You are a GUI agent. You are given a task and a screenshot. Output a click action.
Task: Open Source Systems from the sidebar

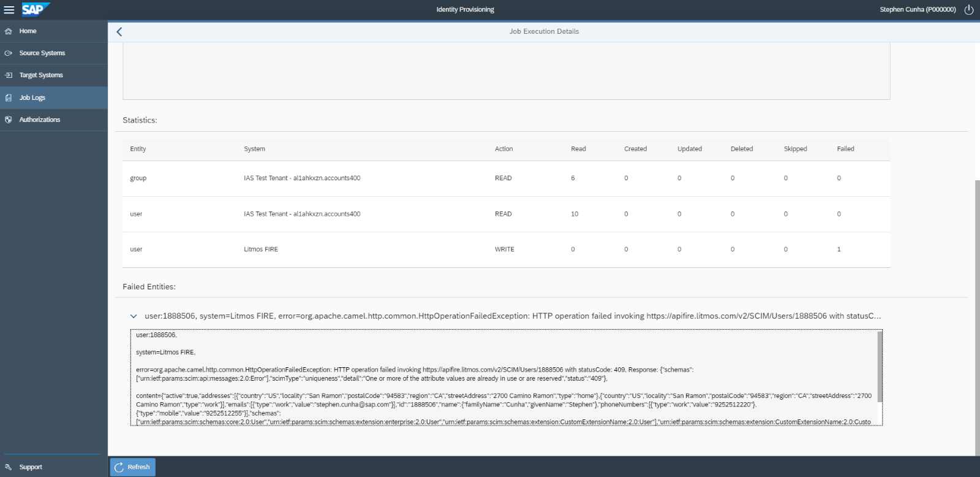point(54,53)
